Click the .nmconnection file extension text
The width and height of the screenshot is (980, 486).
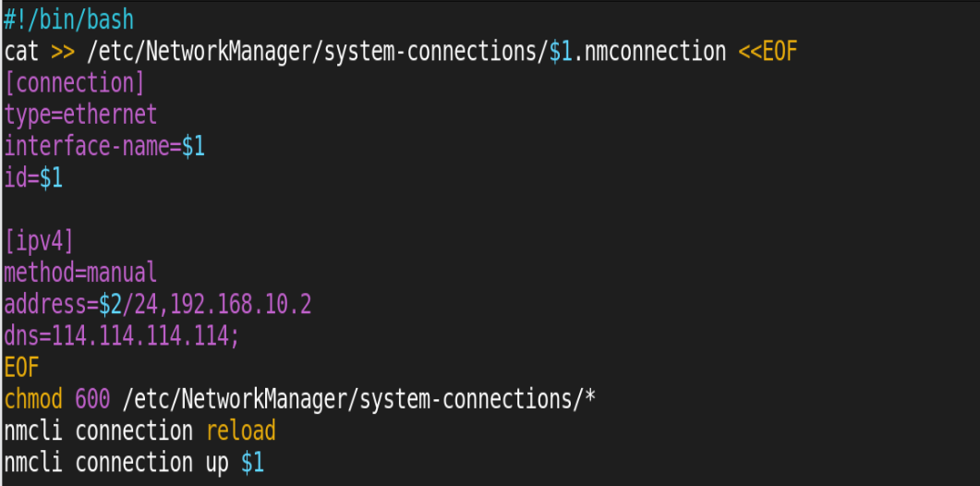coord(650,52)
